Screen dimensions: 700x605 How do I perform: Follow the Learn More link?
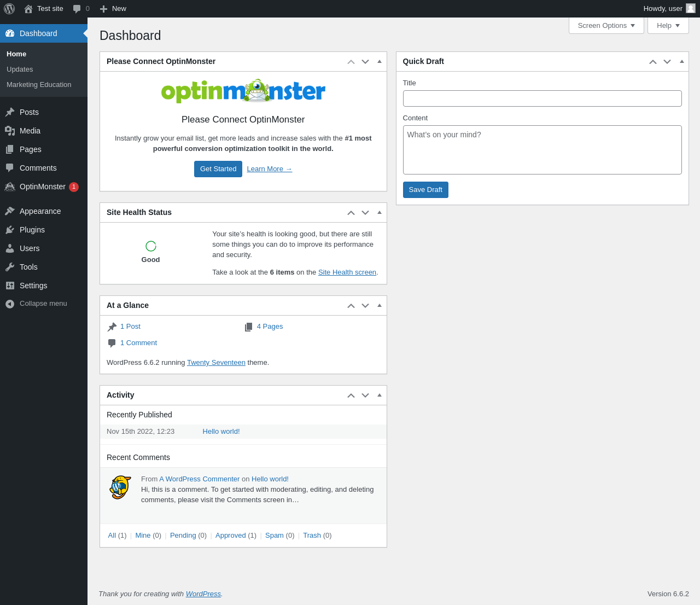pyautogui.click(x=270, y=169)
